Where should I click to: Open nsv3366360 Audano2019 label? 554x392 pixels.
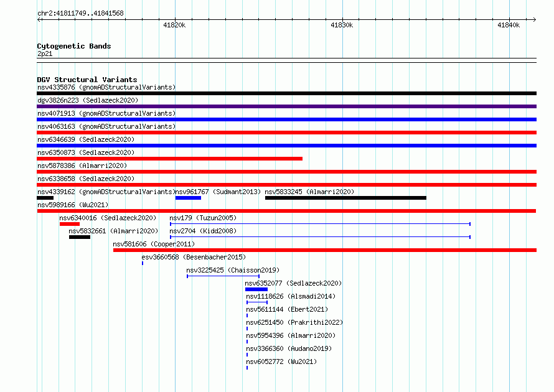(289, 348)
